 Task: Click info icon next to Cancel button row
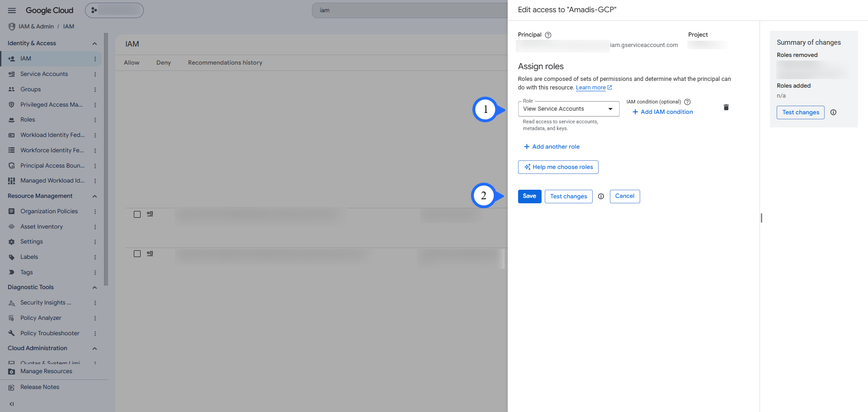pyautogui.click(x=601, y=197)
